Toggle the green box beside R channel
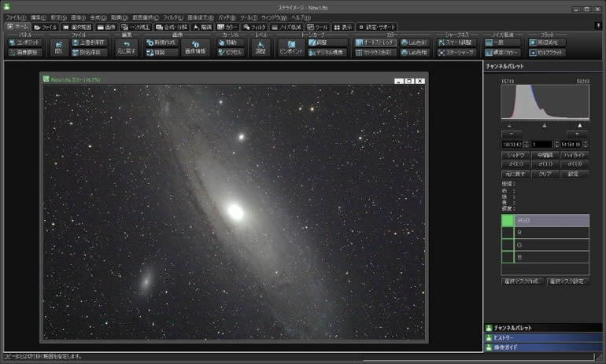This screenshot has width=606, height=364. (x=508, y=233)
